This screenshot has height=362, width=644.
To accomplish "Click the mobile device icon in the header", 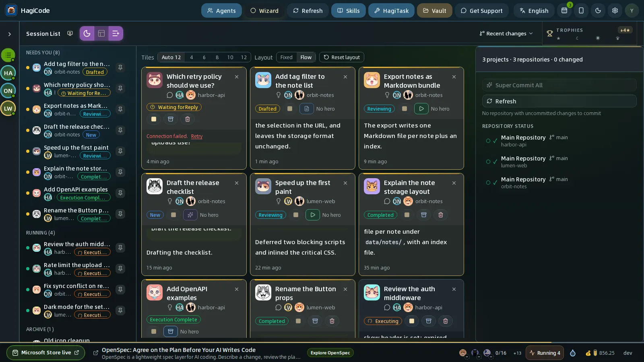I will (x=581, y=10).
